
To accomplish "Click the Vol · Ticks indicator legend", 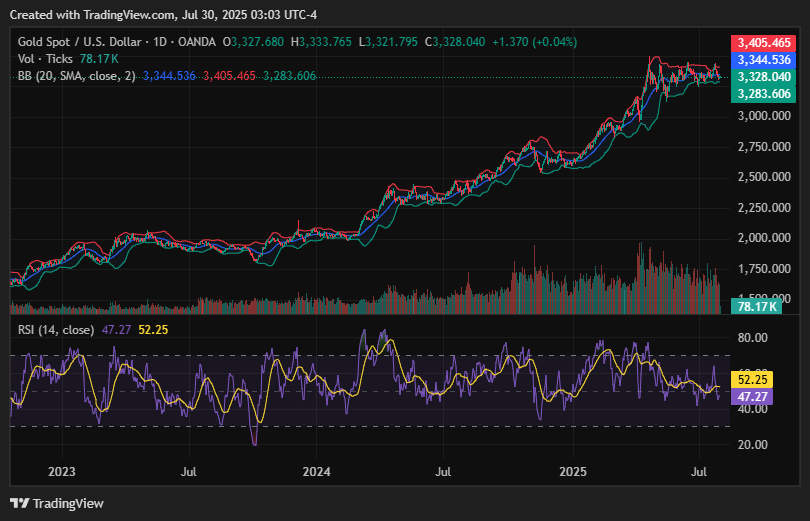I will point(46,59).
